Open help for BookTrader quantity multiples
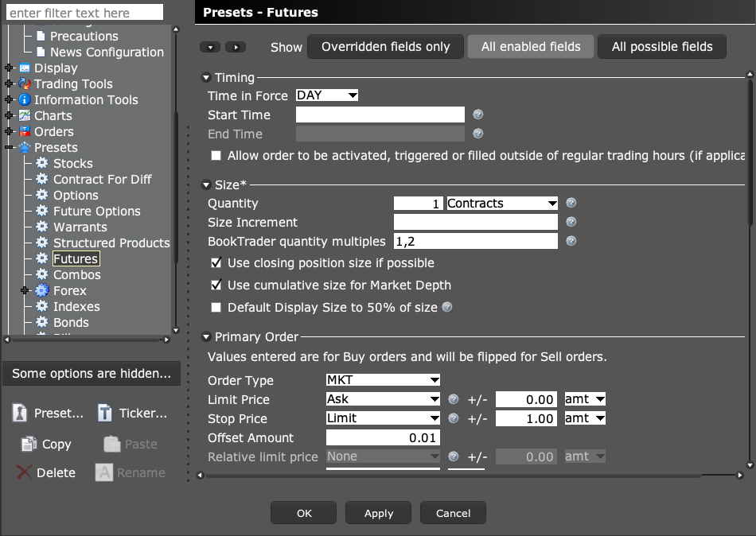This screenshot has height=536, width=756. tap(571, 241)
